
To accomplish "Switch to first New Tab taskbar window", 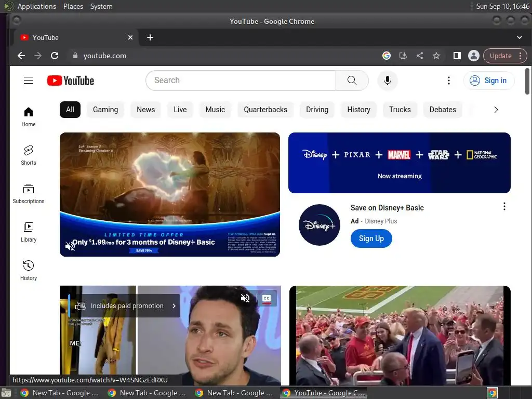I will click(x=59, y=393).
